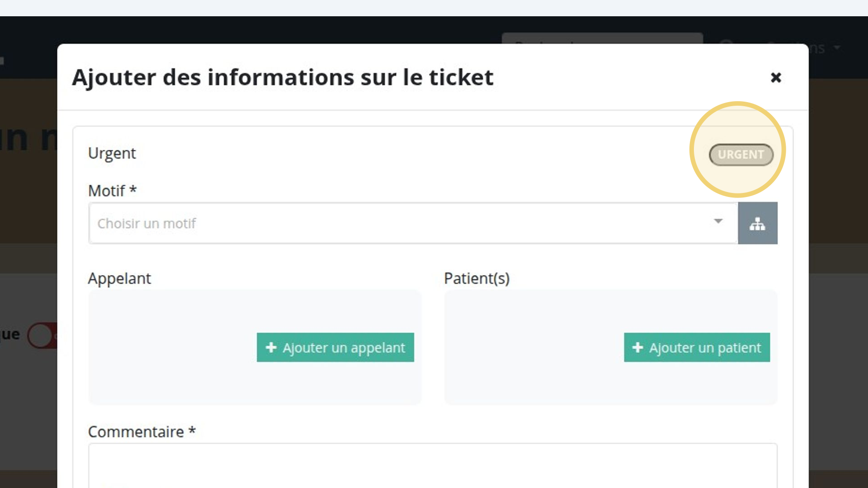868x488 pixels.
Task: Click the 'Urgent' label text
Action: (x=112, y=154)
